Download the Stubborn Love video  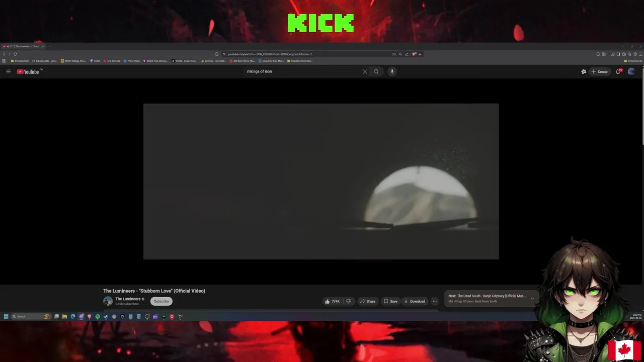click(415, 301)
